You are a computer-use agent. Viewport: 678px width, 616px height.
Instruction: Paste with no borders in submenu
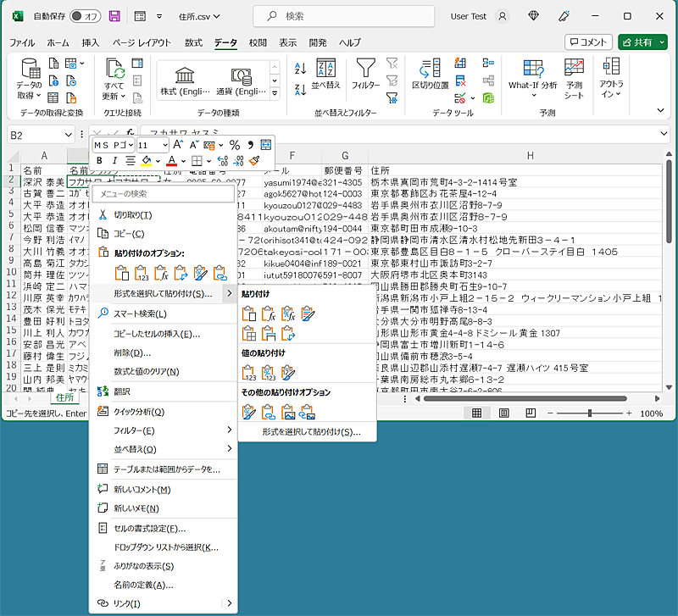tap(248, 333)
